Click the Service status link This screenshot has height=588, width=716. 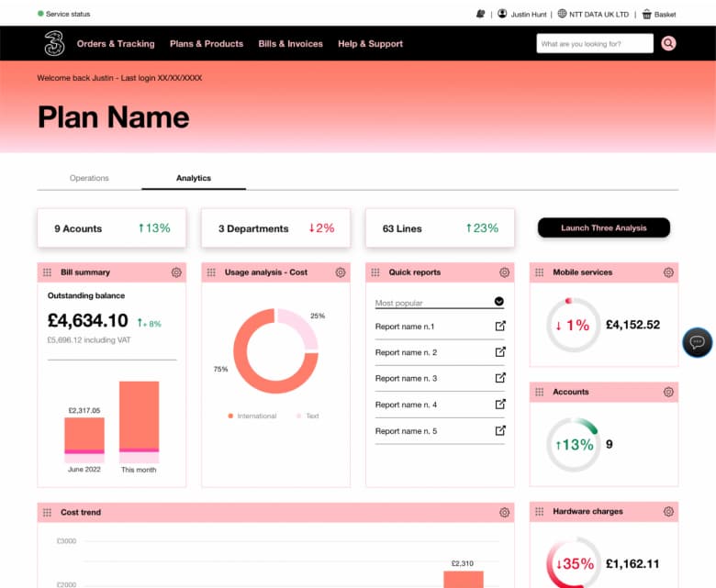[x=64, y=14]
